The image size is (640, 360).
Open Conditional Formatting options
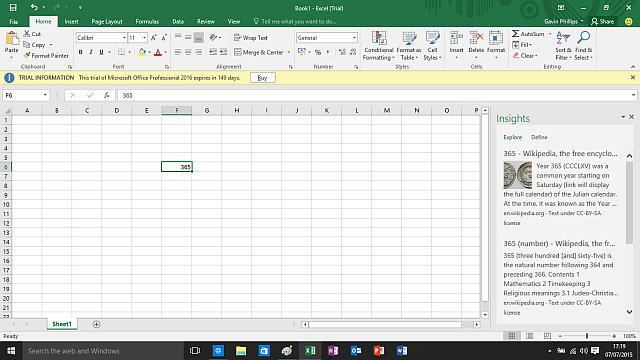pyautogui.click(x=379, y=46)
